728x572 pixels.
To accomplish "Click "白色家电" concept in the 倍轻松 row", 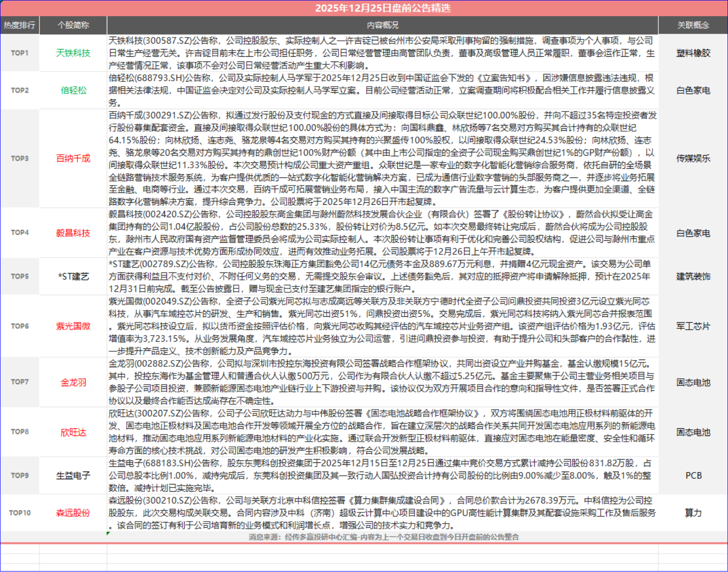I will click(x=693, y=90).
